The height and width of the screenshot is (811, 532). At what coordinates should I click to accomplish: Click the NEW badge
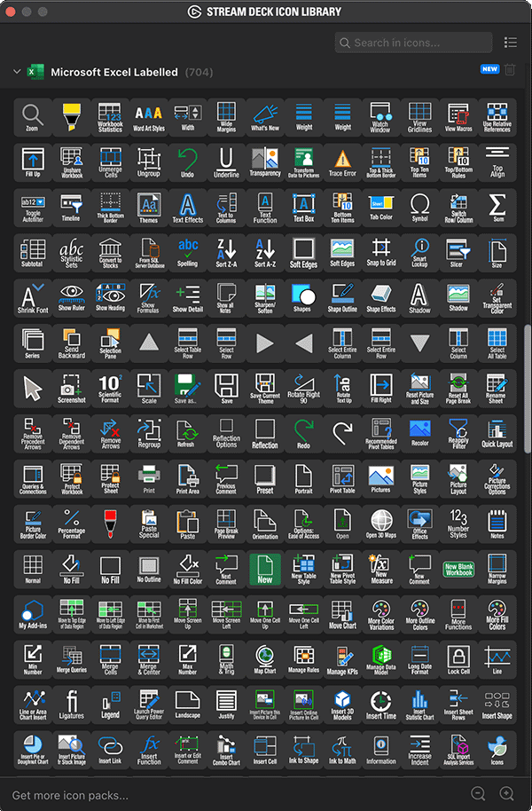point(489,69)
